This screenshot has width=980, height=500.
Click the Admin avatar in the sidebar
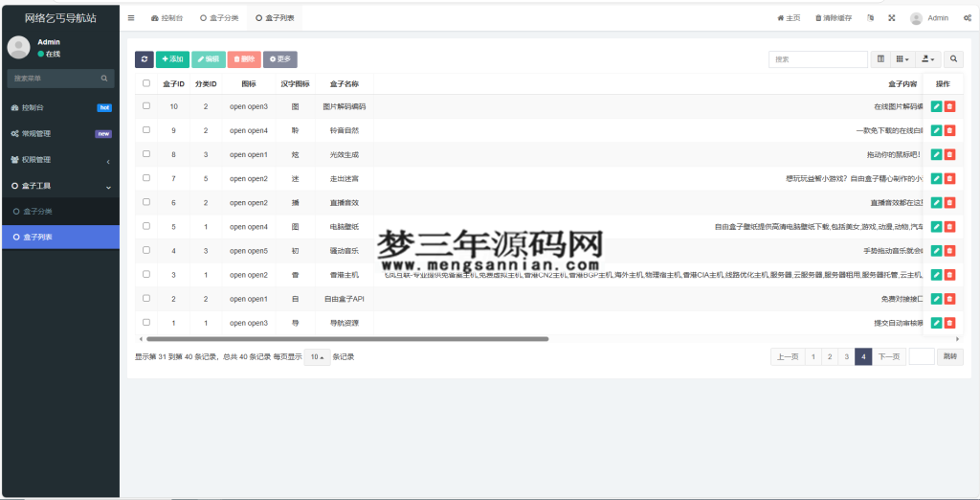(x=19, y=48)
